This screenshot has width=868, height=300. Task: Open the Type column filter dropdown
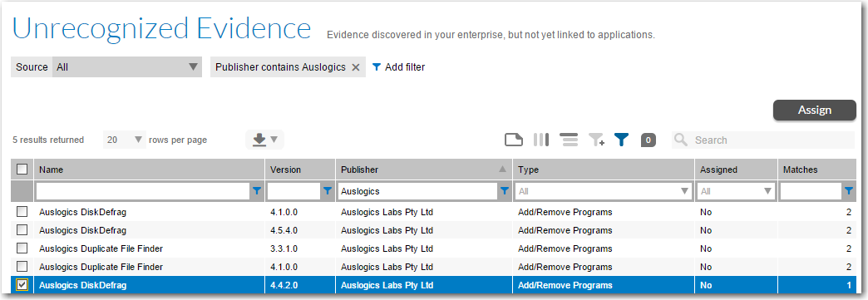[x=604, y=191]
